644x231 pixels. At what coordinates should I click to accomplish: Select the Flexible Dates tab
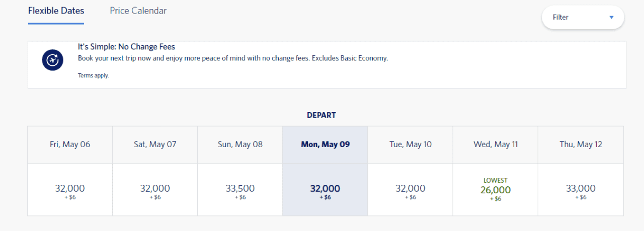pyautogui.click(x=56, y=11)
